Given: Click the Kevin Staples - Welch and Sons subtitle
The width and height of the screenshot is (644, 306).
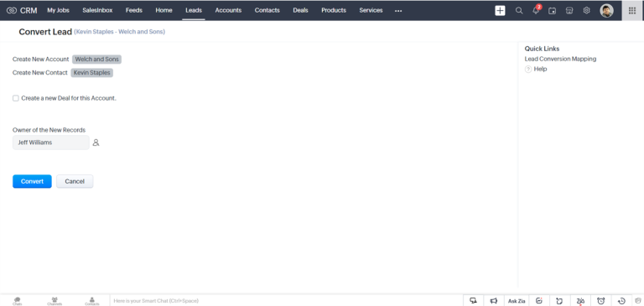Looking at the screenshot, I should pyautogui.click(x=120, y=32).
